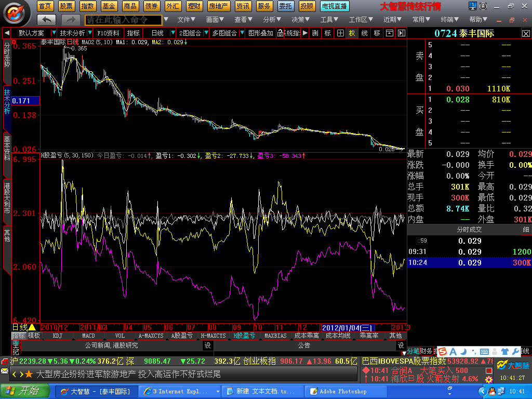Switch to the KDJ indicator tab

tap(57, 336)
